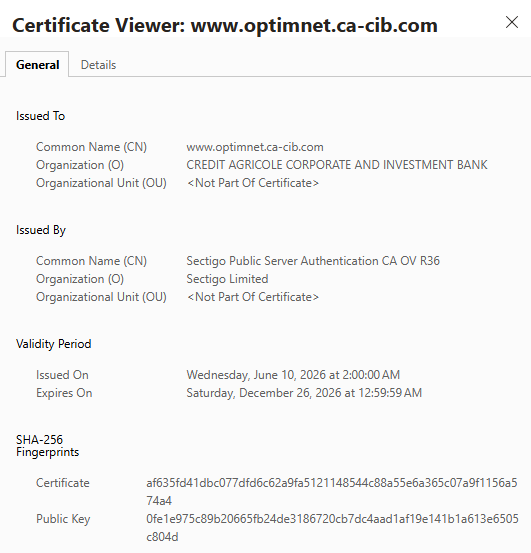Click the Organizational Unit value under Issued By
Screen dimensions: 531x553
tap(253, 297)
